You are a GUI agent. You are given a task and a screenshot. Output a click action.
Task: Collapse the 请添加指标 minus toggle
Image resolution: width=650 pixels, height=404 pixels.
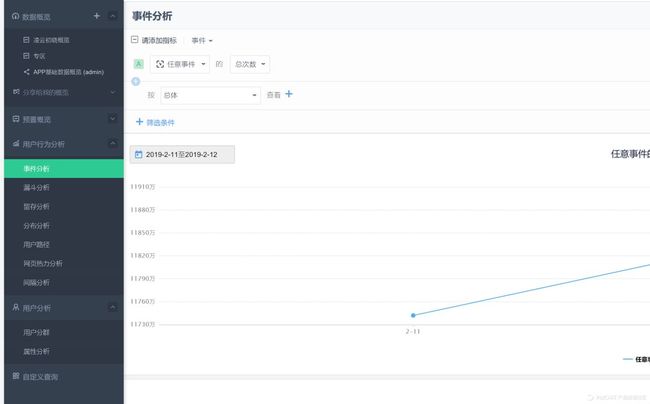134,40
